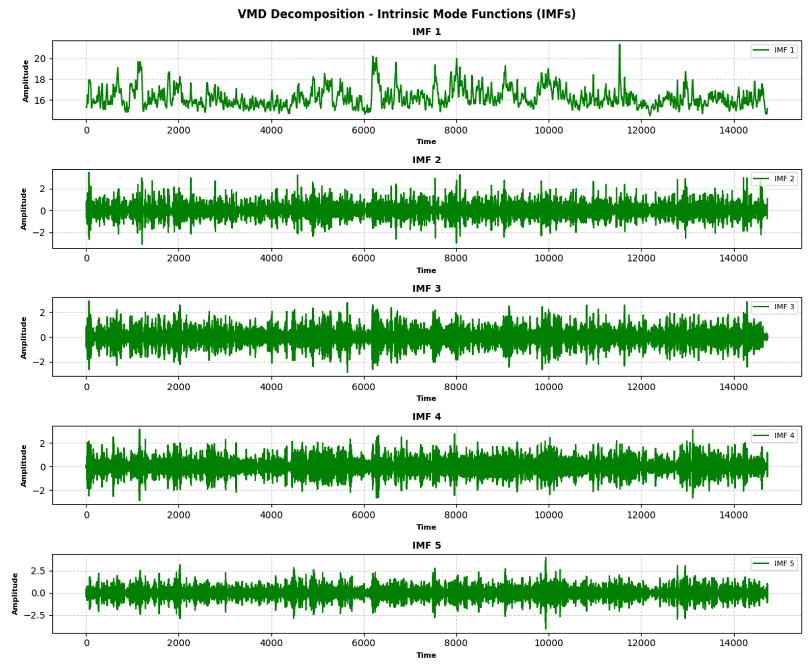The height and width of the screenshot is (667, 812).
Task: Click the IMF 5 subplot title
Action: tap(426, 545)
